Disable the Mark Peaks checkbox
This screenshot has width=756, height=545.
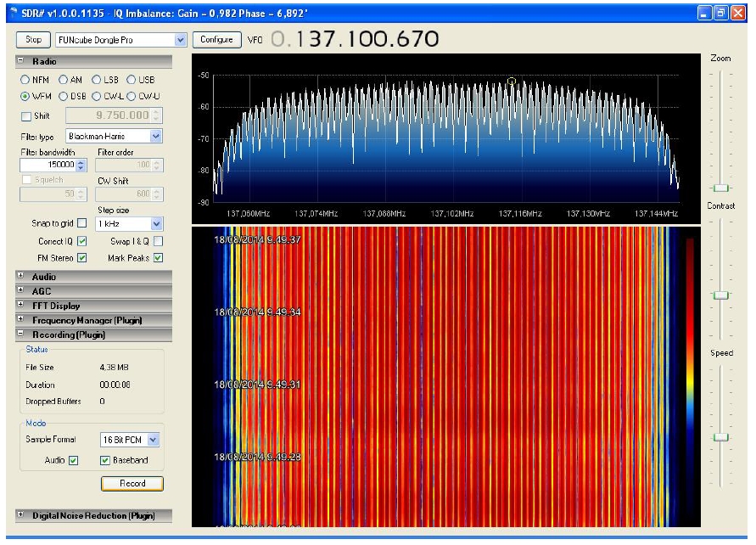pos(158,258)
